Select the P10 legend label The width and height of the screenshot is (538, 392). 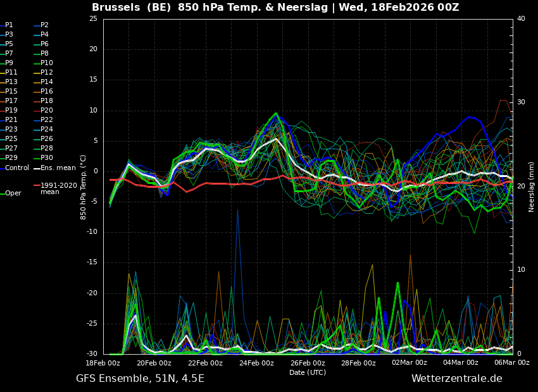pos(47,63)
